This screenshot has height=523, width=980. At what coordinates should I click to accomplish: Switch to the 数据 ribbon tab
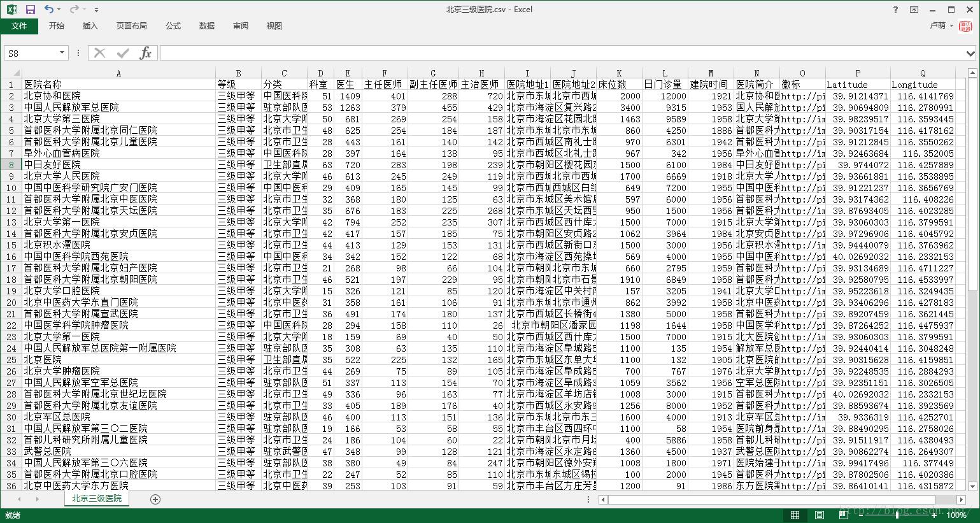tap(207, 26)
